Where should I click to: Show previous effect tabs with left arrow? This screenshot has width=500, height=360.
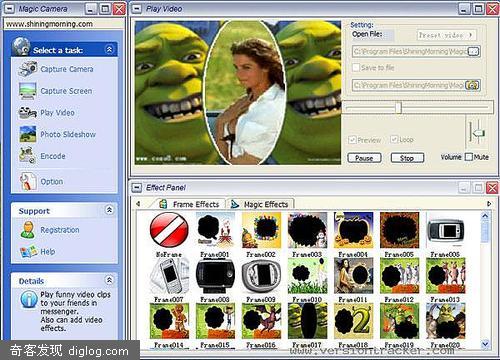pos(138,204)
